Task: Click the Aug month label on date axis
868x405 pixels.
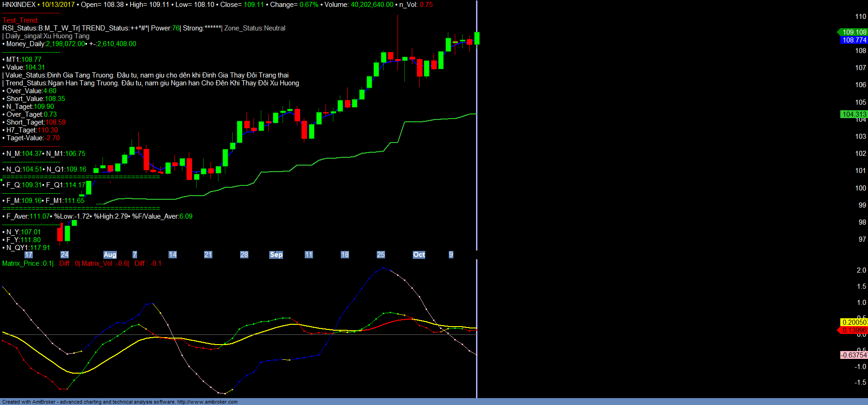Action: coord(110,255)
